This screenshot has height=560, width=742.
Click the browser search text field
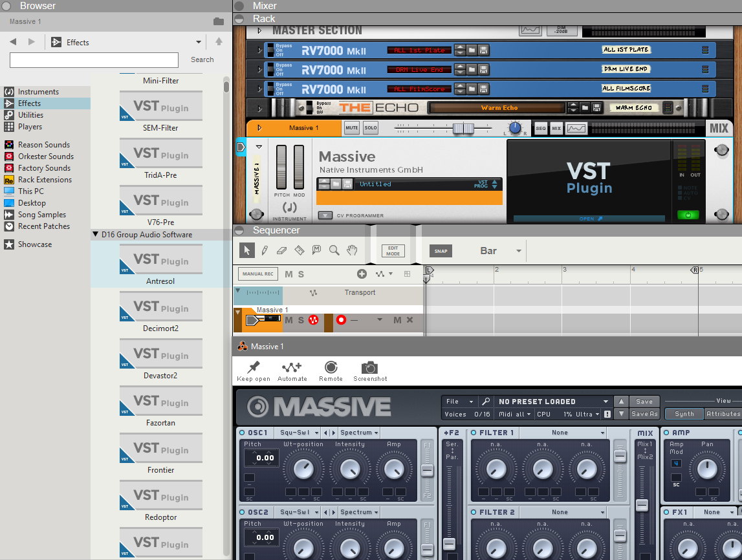click(x=94, y=60)
